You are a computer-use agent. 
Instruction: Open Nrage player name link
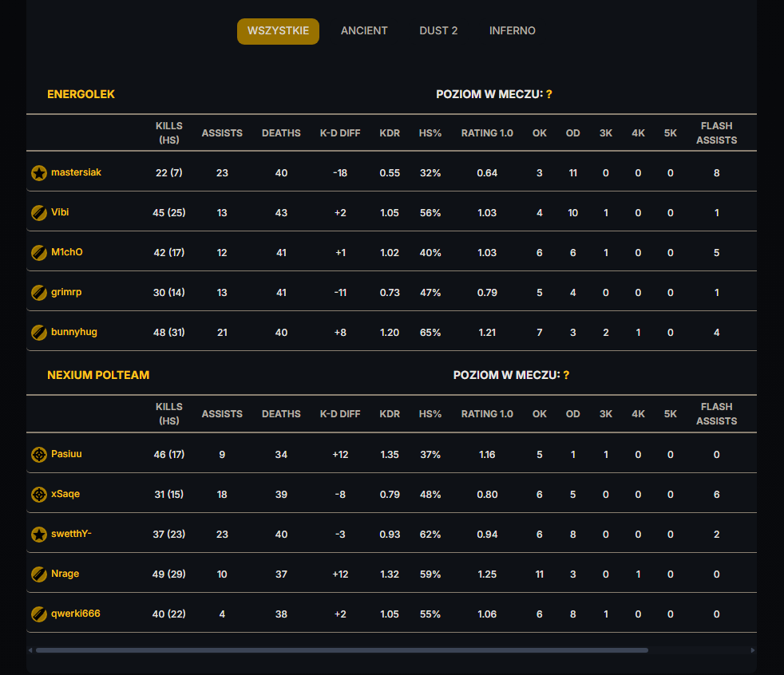65,574
